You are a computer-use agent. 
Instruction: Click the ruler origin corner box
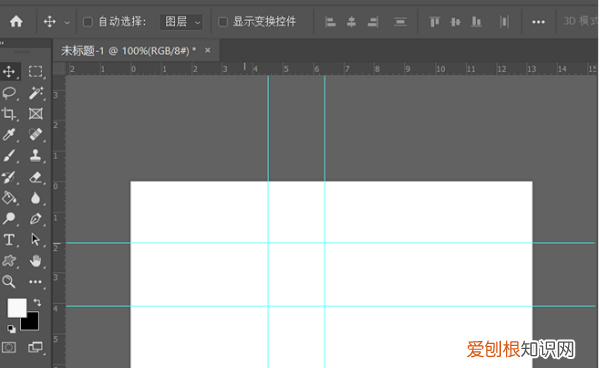click(x=59, y=69)
